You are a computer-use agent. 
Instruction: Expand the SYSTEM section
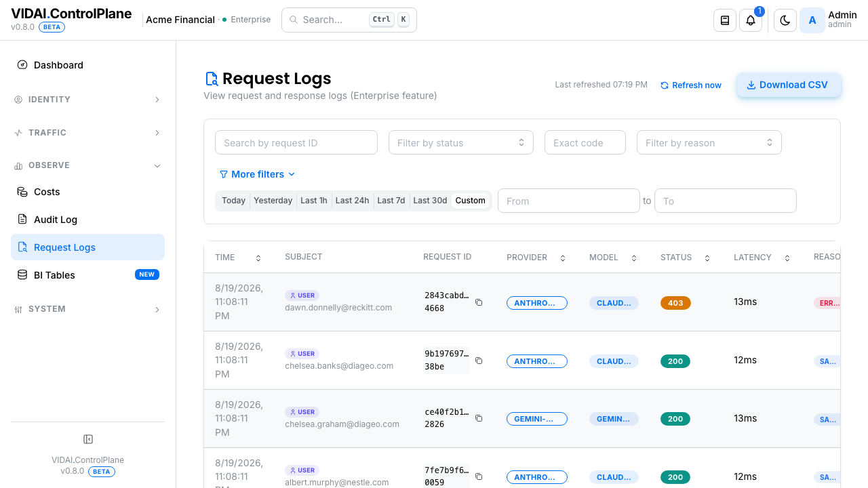coord(87,309)
